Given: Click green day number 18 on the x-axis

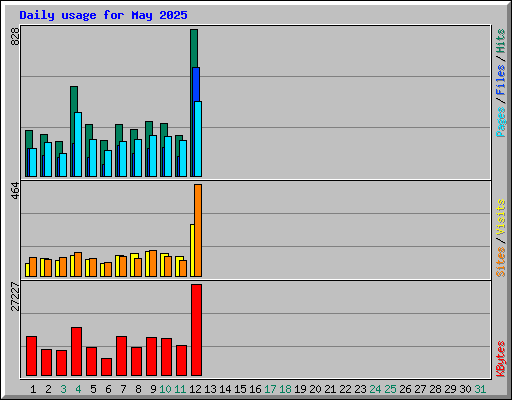Looking at the screenshot, I should 285,389.
